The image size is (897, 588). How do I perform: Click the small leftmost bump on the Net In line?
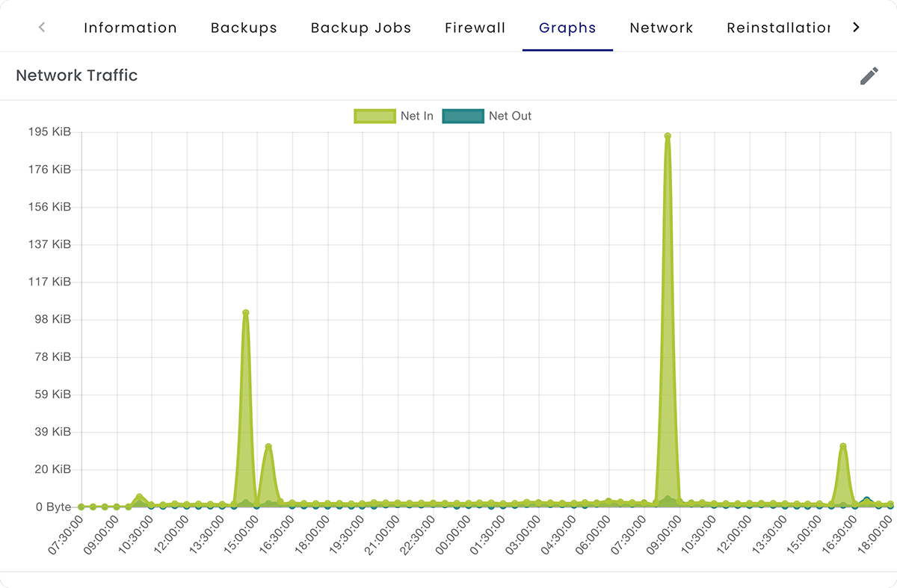pos(140,497)
